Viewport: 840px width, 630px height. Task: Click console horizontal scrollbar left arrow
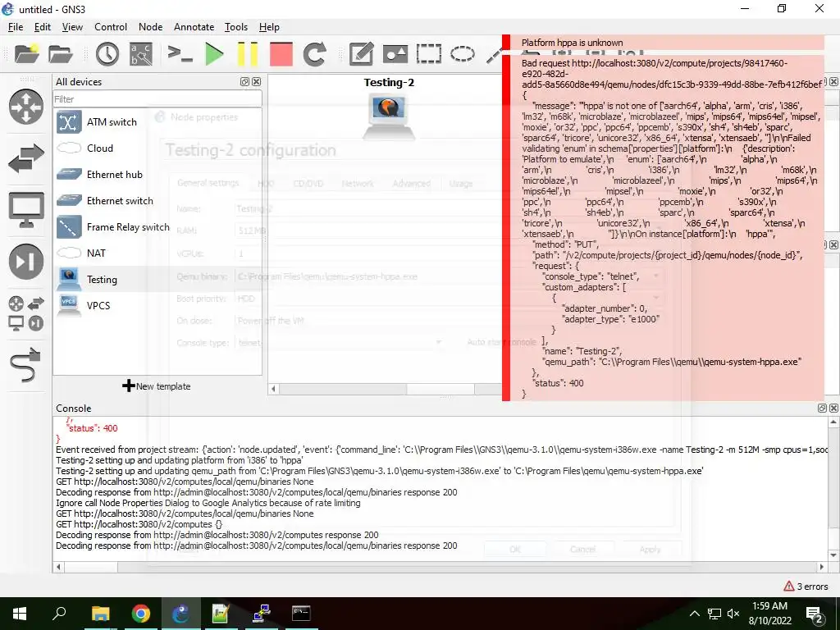59,567
